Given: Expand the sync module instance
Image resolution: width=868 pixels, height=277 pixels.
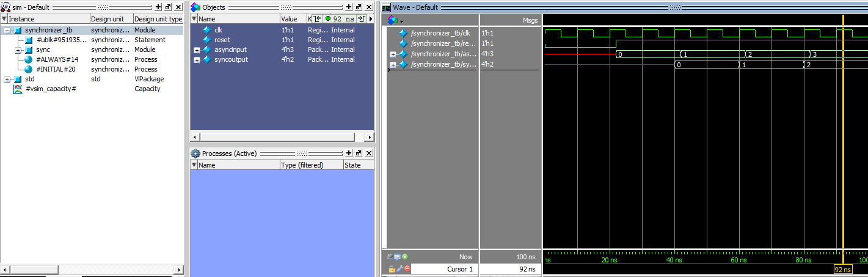Looking at the screenshot, I should (x=18, y=50).
